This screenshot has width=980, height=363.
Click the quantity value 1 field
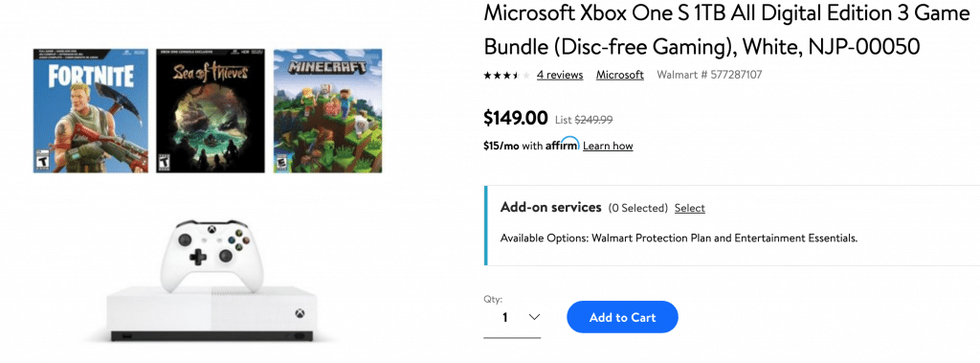pos(512,317)
